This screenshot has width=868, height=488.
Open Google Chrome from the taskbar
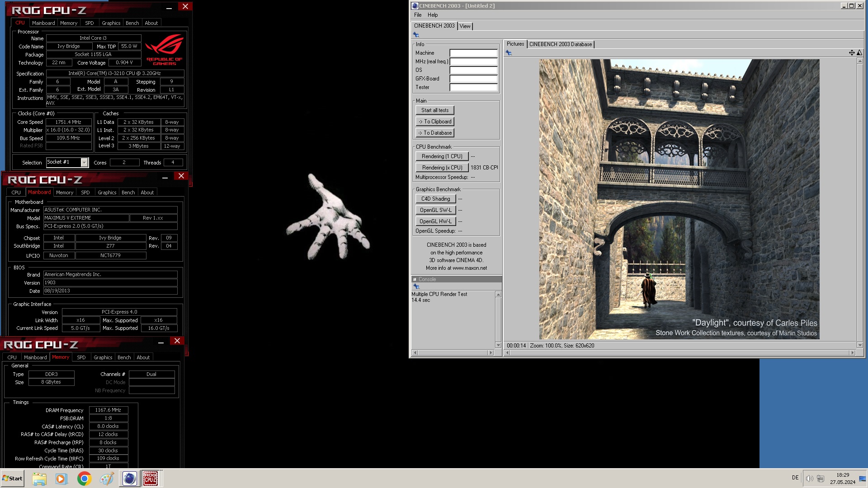84,479
